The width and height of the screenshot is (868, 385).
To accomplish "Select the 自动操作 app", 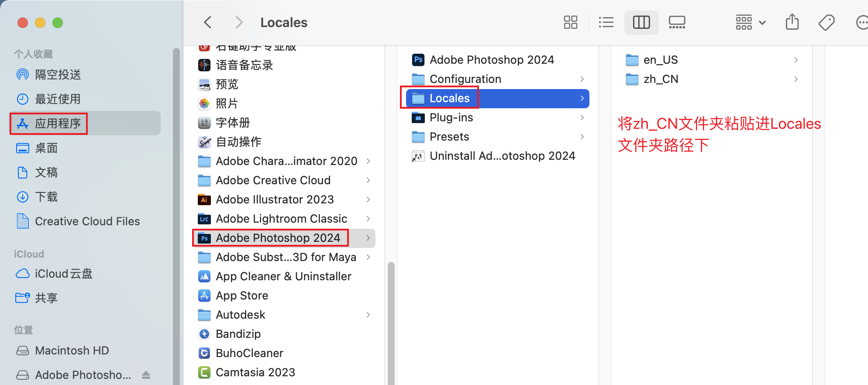I will pyautogui.click(x=284, y=142).
